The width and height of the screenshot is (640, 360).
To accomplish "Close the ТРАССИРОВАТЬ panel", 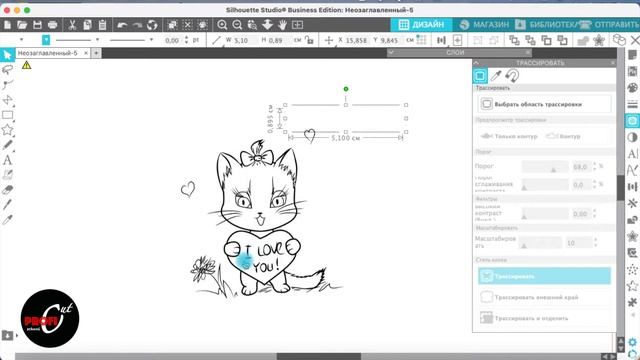I will pos(613,63).
